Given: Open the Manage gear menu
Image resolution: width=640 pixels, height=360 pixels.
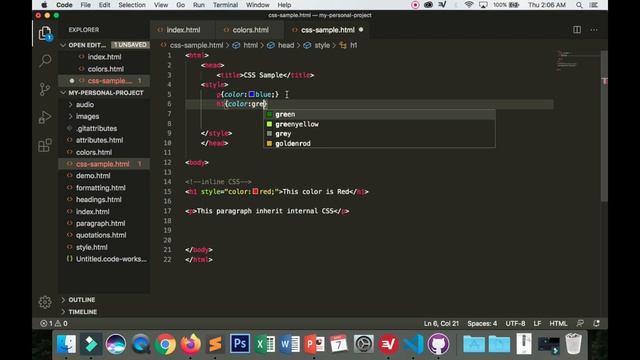Looking at the screenshot, I should (x=45, y=302).
